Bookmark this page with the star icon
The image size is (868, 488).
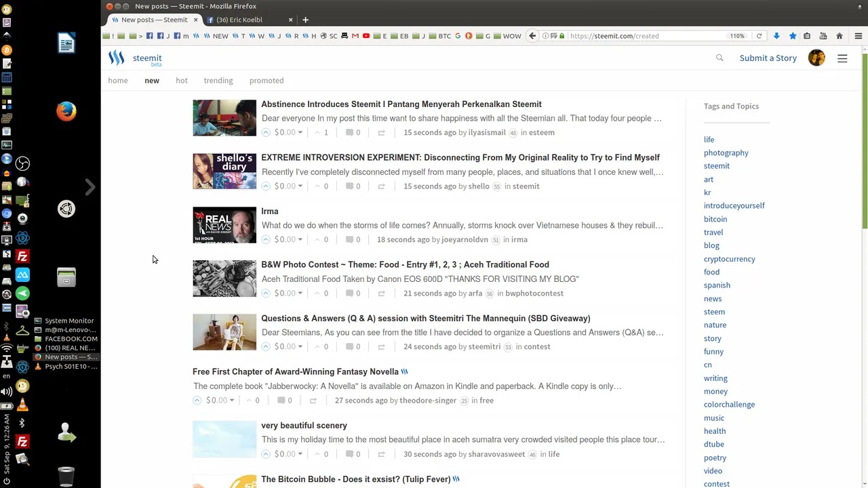coord(792,36)
